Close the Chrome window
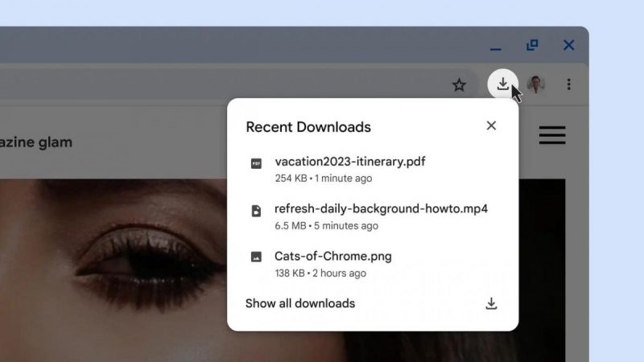This screenshot has height=362, width=644. pos(569,45)
